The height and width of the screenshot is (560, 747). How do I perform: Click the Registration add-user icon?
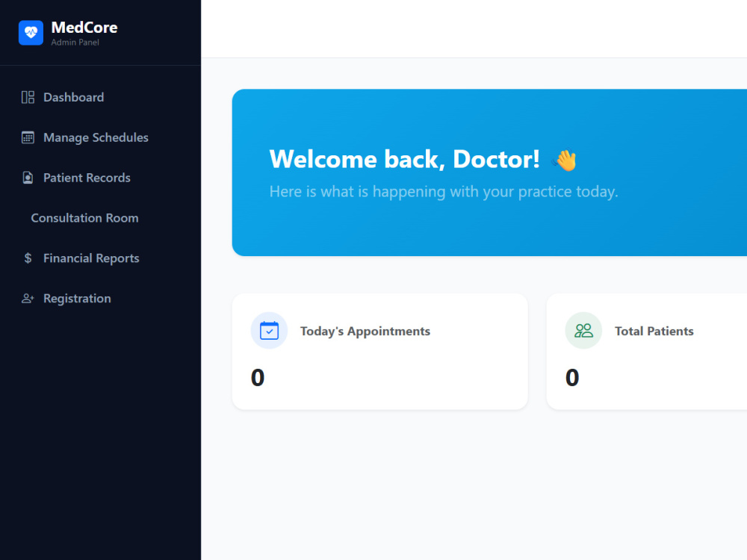(28, 299)
